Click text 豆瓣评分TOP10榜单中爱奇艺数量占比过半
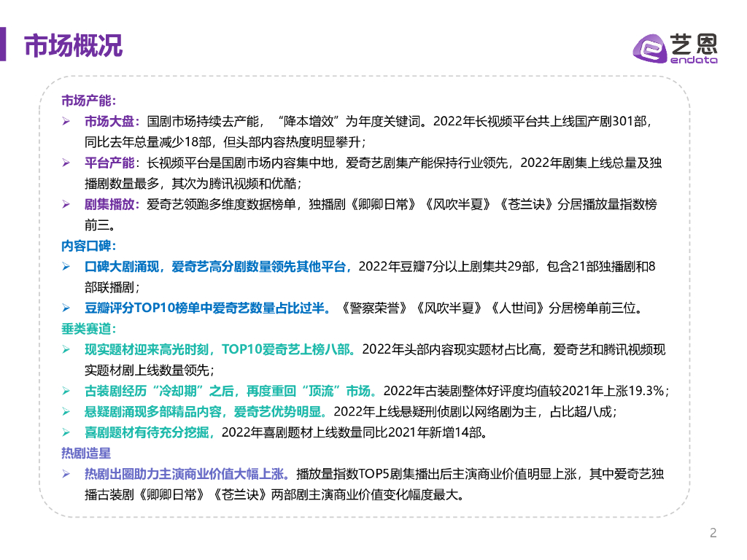Screen dimensions: 747x560 (204, 308)
